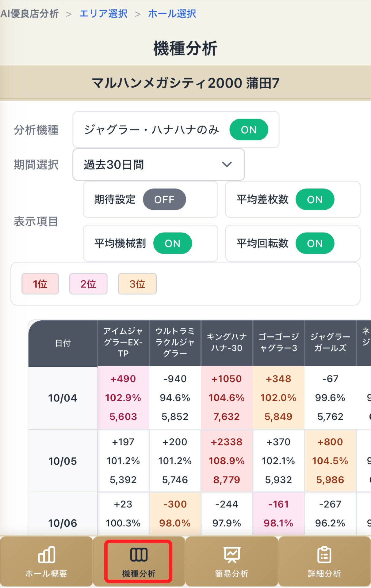Viewport: 371px width, 588px height.
Task: Select the pink 1位 rank badge
Action: pos(40,284)
